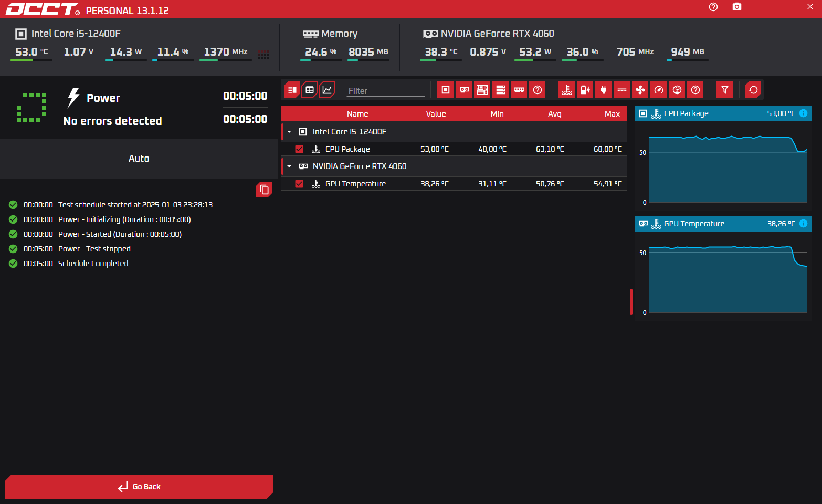Toggle the motherboard sensor category filter
The image size is (822, 504).
pos(482,90)
